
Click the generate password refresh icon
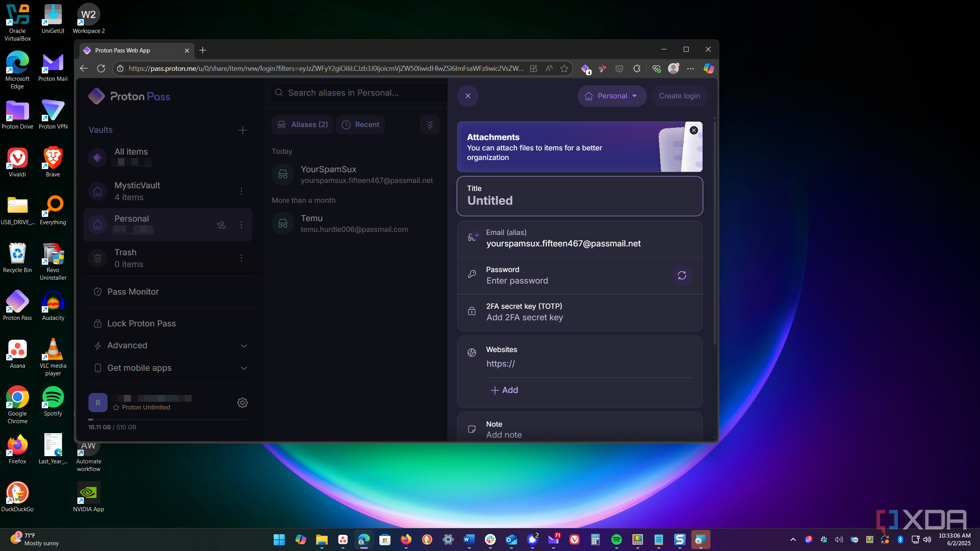click(682, 275)
